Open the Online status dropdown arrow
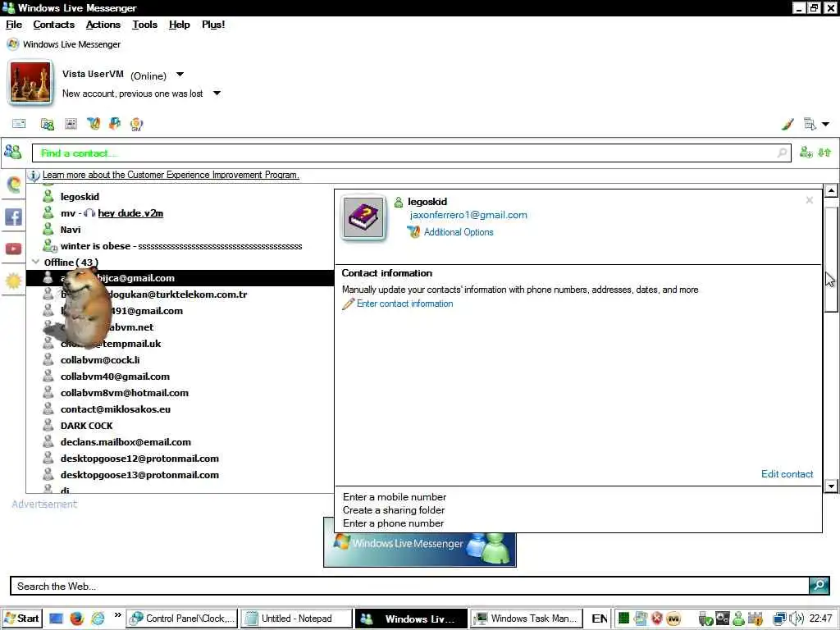Image resolution: width=840 pixels, height=630 pixels. tap(180, 75)
